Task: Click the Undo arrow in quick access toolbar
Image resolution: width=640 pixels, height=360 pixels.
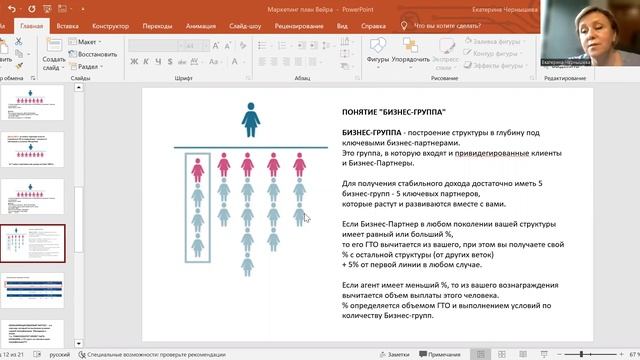Action: (12, 9)
